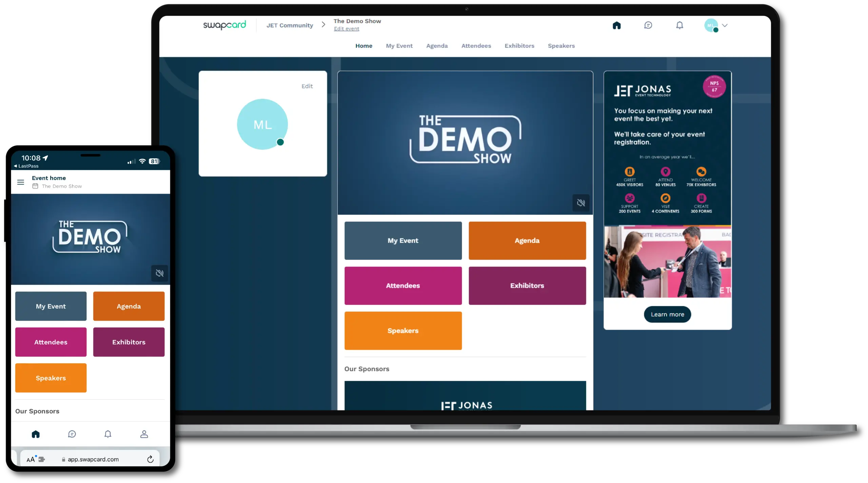Switch to the Agenda tab in top navigation

point(437,46)
